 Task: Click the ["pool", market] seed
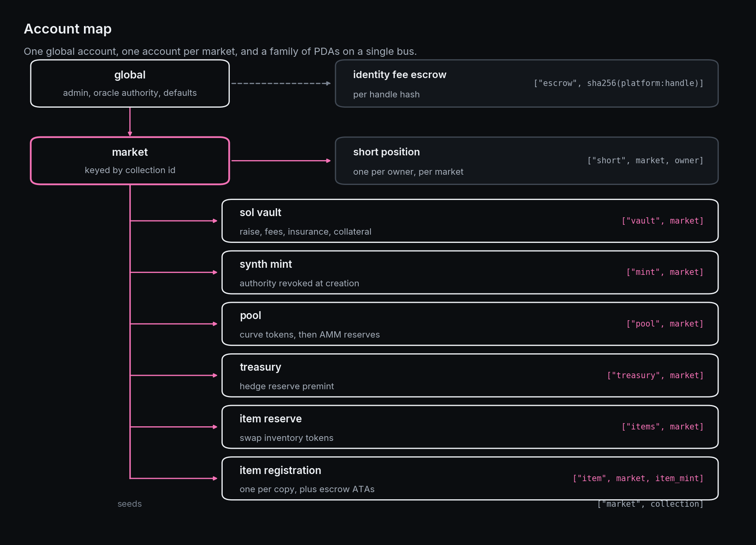click(x=665, y=324)
